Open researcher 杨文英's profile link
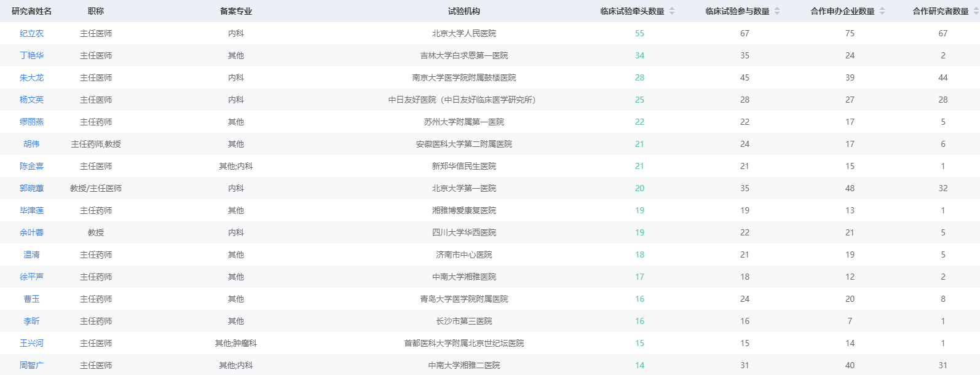 (x=31, y=100)
